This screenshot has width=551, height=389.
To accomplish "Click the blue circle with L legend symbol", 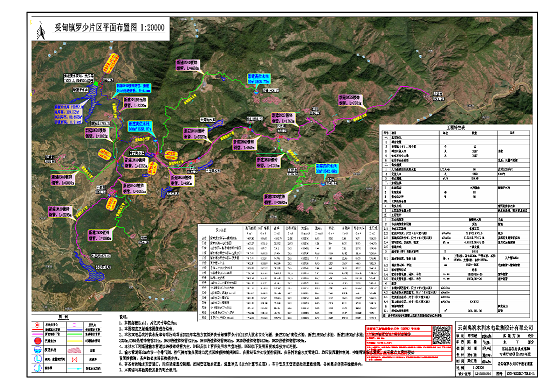I will click(38, 359).
